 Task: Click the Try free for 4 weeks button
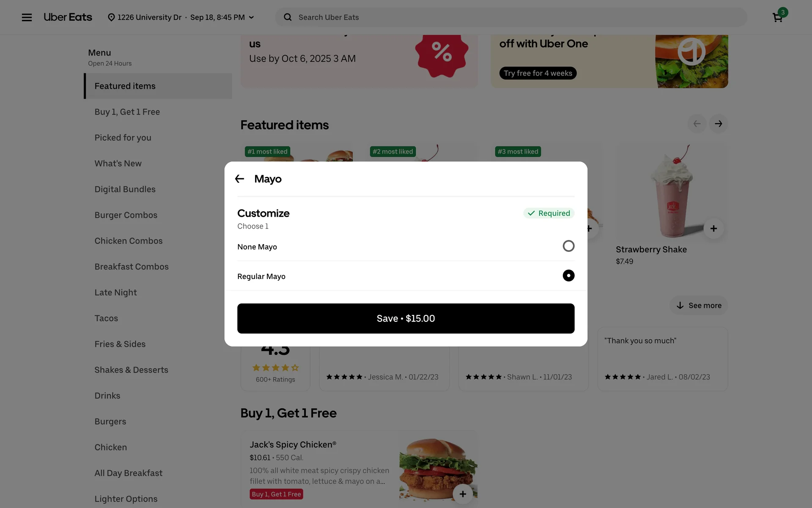pos(538,73)
